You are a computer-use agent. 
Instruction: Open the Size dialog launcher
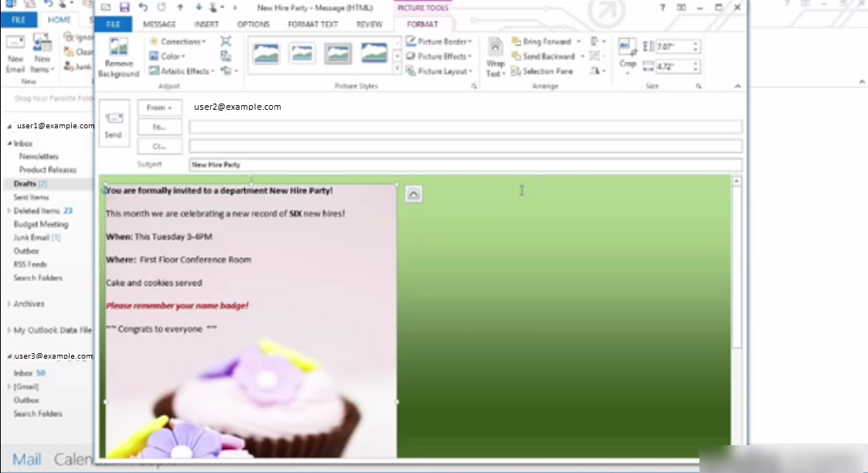(699, 87)
